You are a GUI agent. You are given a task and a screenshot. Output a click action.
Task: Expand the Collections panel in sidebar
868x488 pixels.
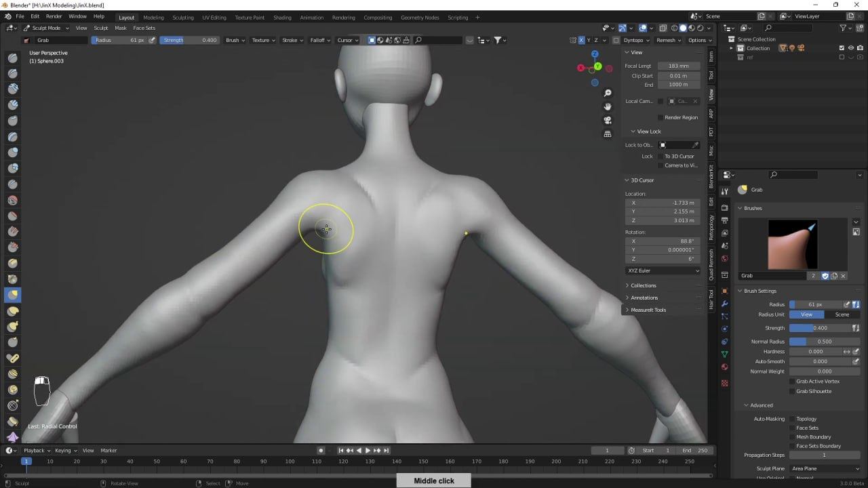coord(643,285)
